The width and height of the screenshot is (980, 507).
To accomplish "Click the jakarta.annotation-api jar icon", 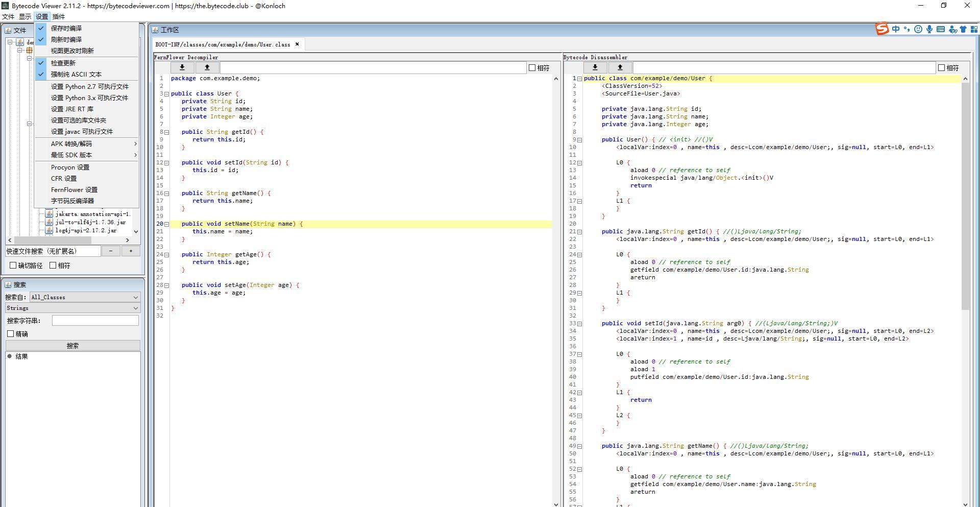I will [49, 214].
